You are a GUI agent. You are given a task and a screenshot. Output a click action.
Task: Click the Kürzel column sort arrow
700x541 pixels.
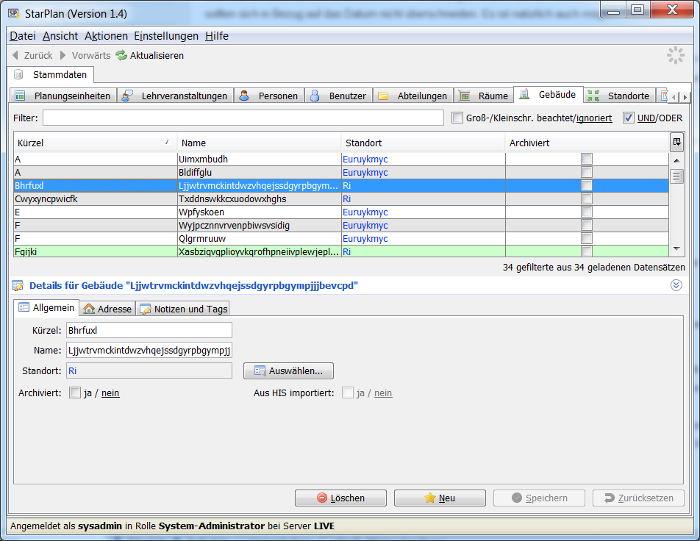pyautogui.click(x=167, y=142)
